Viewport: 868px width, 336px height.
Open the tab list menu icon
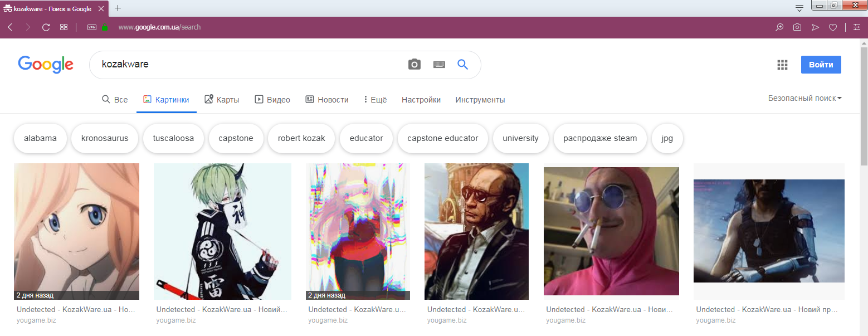(x=799, y=8)
